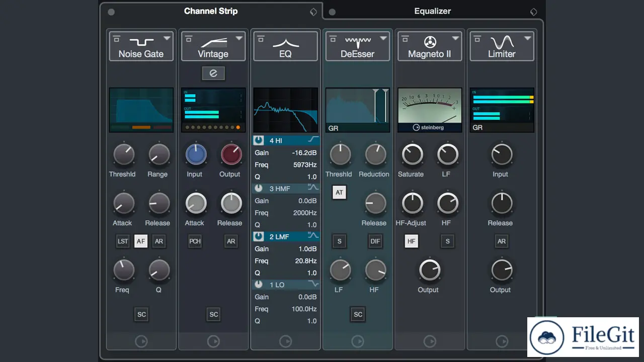Click the DeEsser SC side-chain button

click(x=358, y=315)
